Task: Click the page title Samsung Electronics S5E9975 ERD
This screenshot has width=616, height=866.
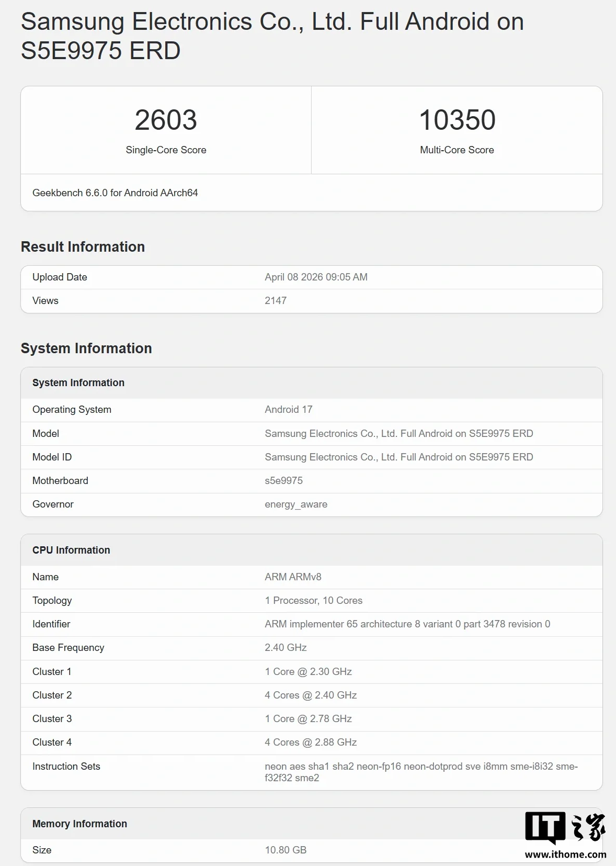Action: pyautogui.click(x=272, y=36)
